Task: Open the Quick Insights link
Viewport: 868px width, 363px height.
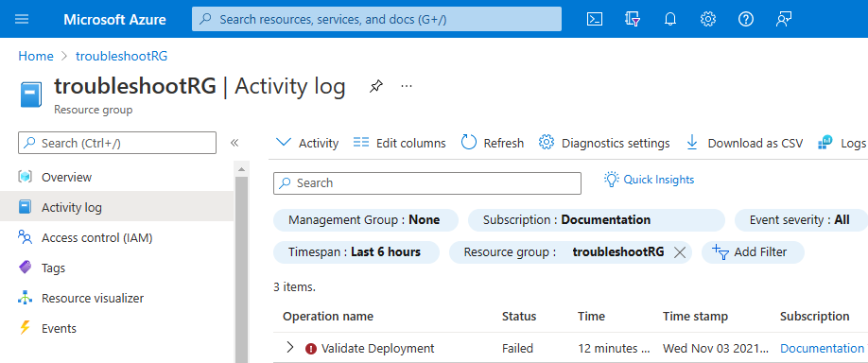Action: point(659,180)
